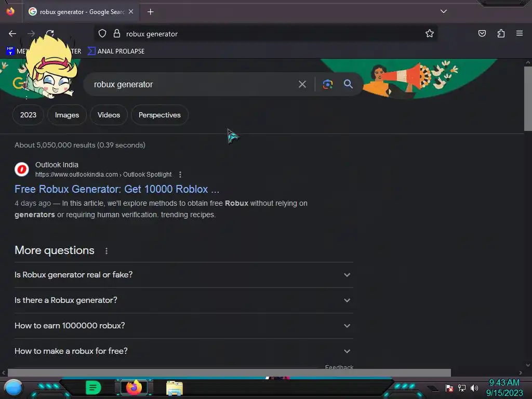Clear the search box with X icon
Screen dimensions: 532x399
pyautogui.click(x=302, y=84)
